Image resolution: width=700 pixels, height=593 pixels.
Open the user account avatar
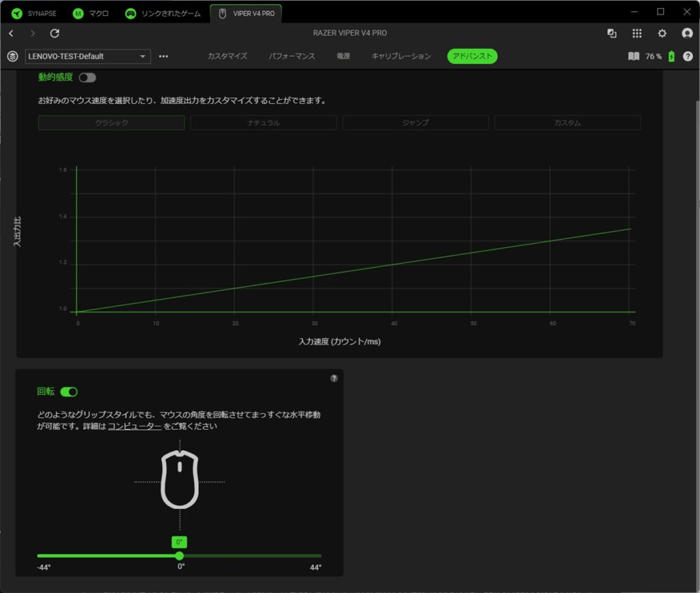coord(687,33)
